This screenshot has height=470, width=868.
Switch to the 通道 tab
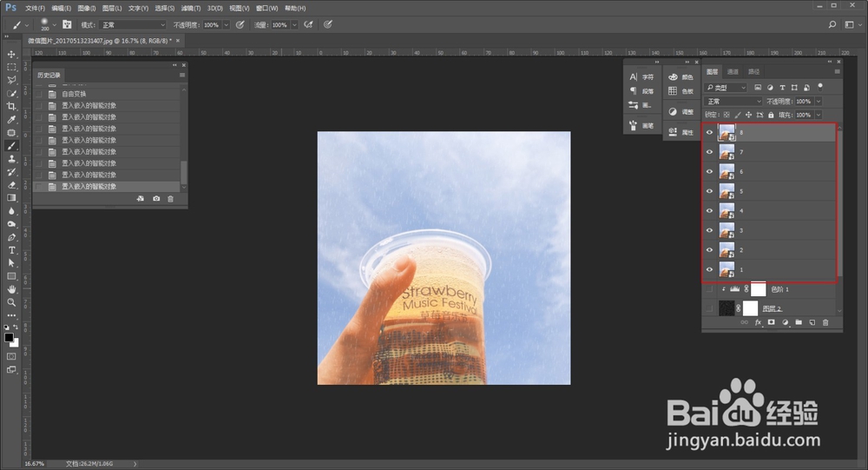coord(733,71)
